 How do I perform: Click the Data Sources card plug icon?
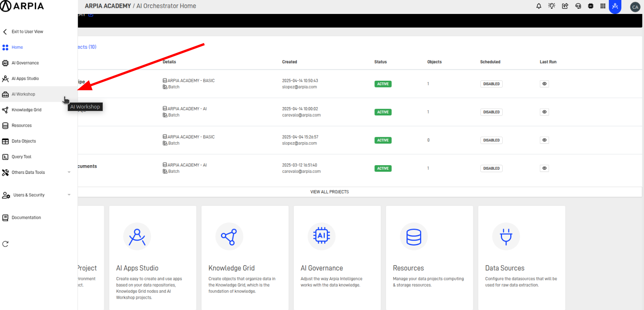click(506, 236)
